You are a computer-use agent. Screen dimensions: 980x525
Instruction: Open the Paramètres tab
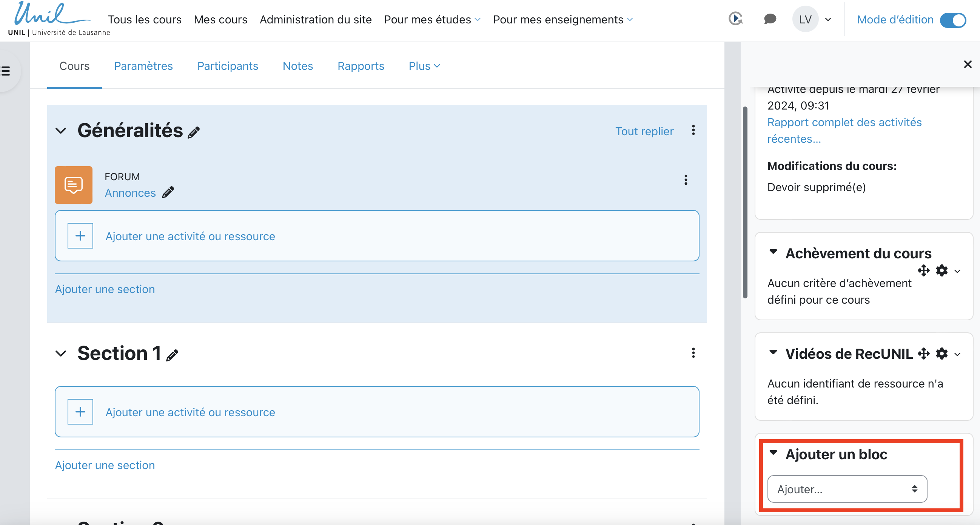click(143, 66)
